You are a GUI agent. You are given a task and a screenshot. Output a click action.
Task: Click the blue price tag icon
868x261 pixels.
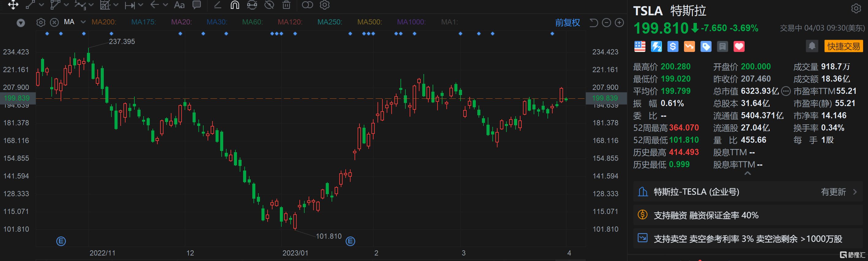[x=706, y=46]
